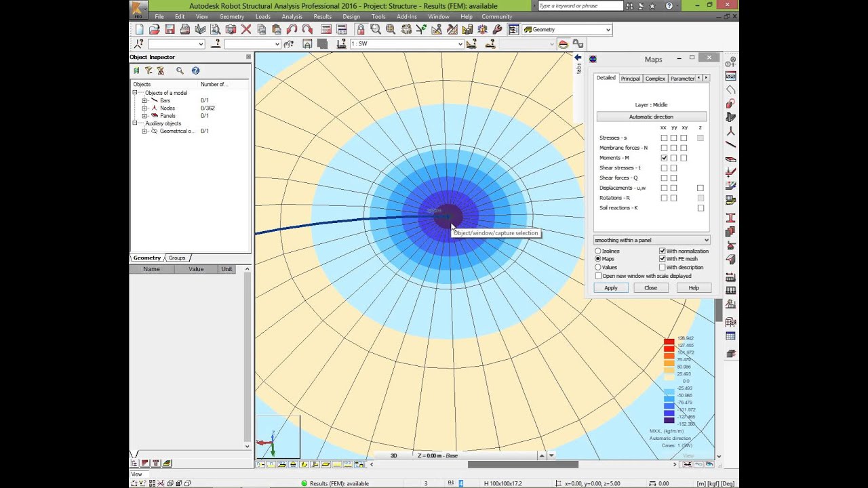Open the node selection dropdown in toolbar
Viewport: 868px width, 488px height.
pyautogui.click(x=176, y=43)
